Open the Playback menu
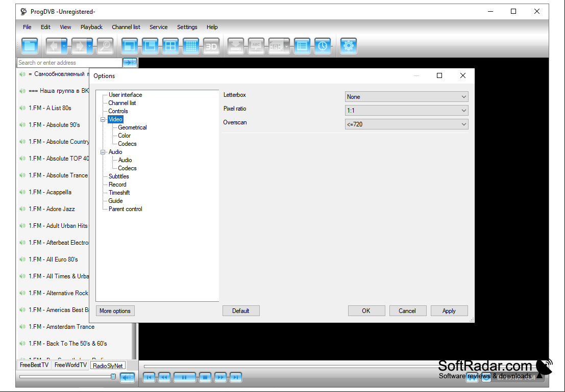 (x=91, y=27)
